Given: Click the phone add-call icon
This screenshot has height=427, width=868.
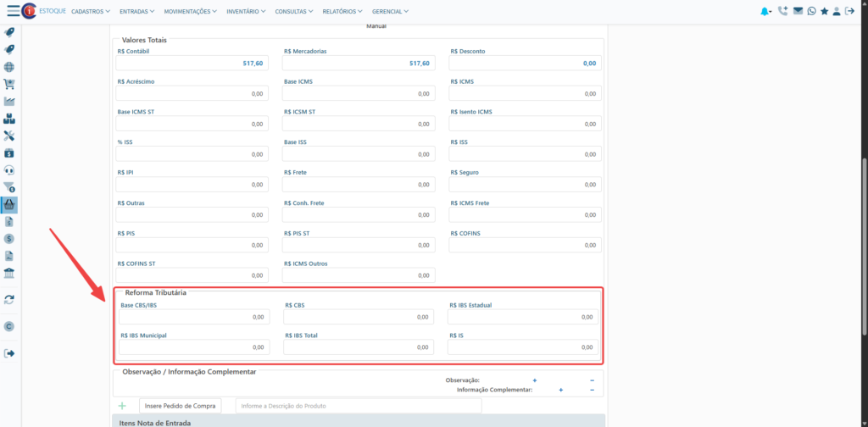Looking at the screenshot, I should click(782, 11).
